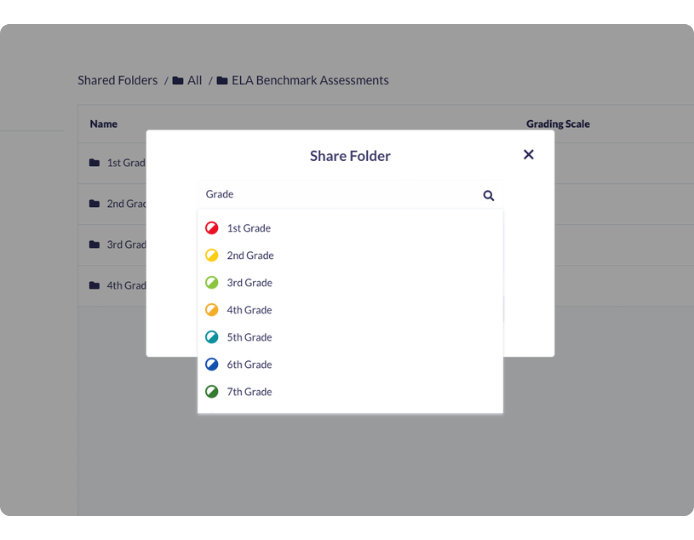Pick 7th Grade from the search results
The height and width of the screenshot is (540, 694).
coord(249,392)
